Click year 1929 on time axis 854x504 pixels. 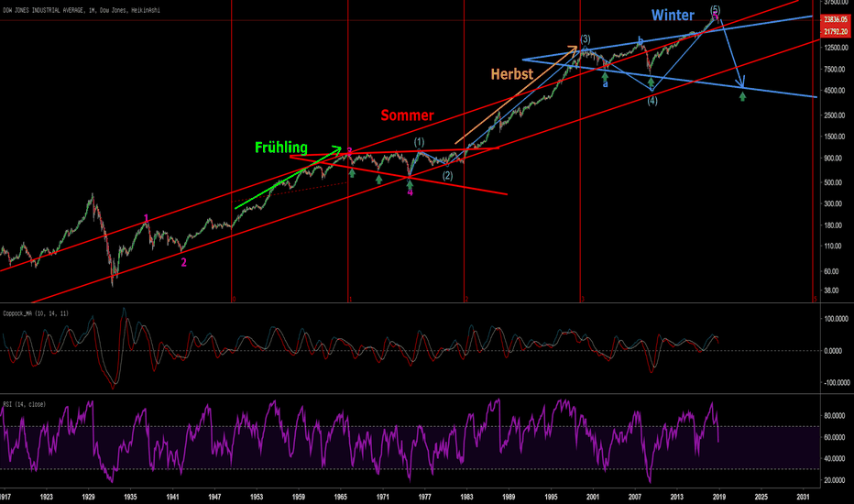point(88,497)
